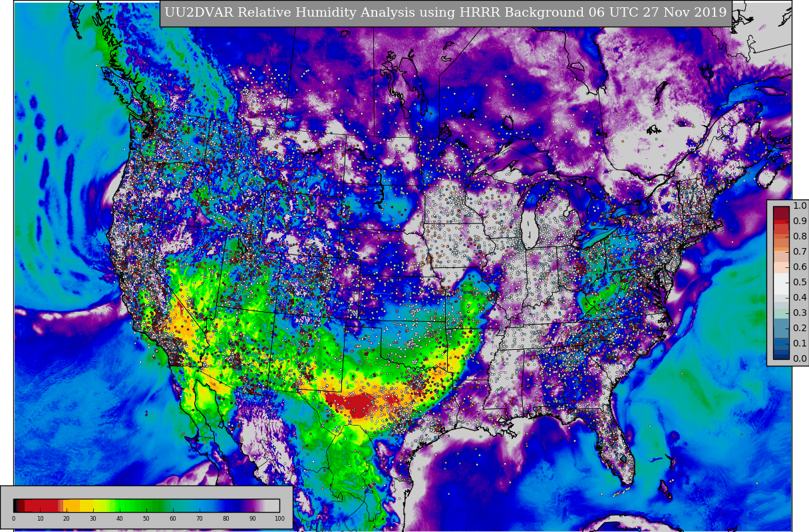Image resolution: width=809 pixels, height=532 pixels.
Task: Pick the steel blue segment of the vertical legend
Action: 781,328
